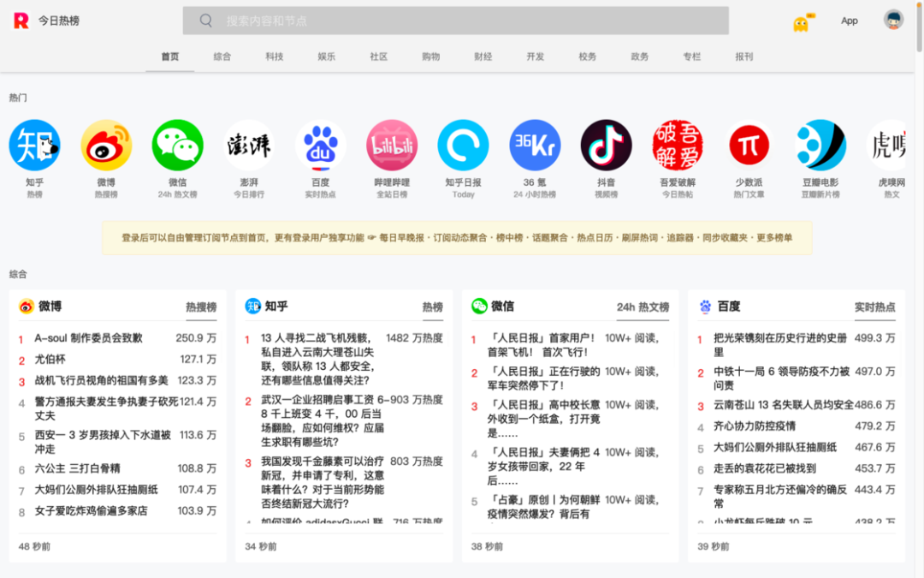This screenshot has height=578, width=924.
Task: Open 百度 item 走丢的袁花花已被找到
Action: point(764,468)
